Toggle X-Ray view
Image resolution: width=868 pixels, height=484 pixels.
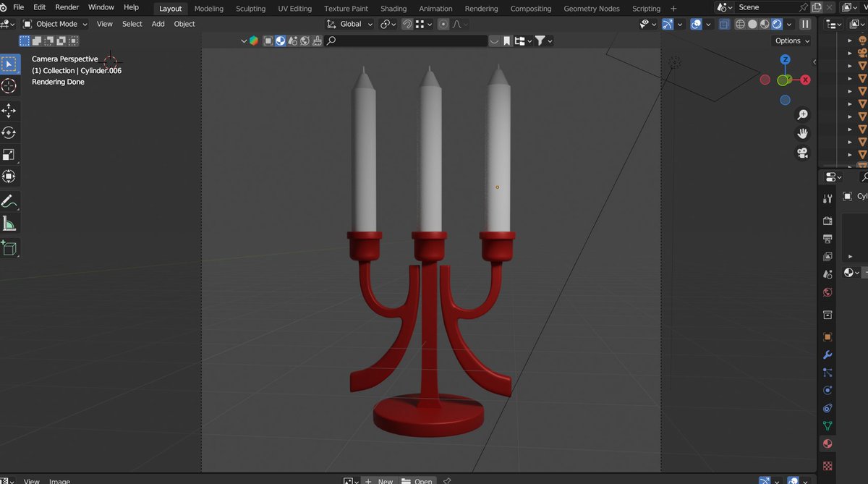724,24
